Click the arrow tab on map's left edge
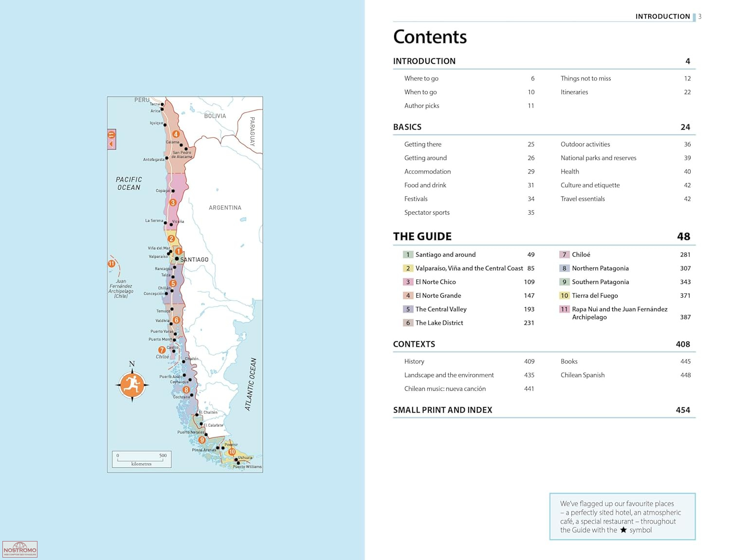 (111, 140)
